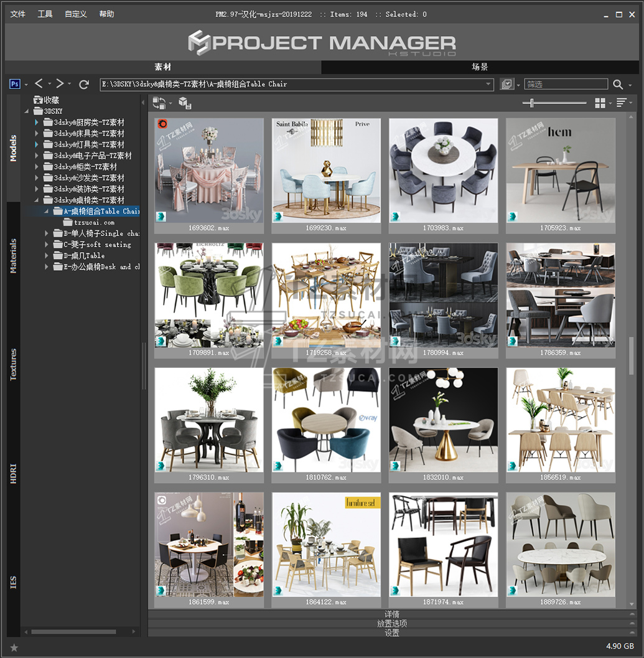The height and width of the screenshot is (658, 644).
Task: Refresh the current folder listing
Action: [x=84, y=84]
